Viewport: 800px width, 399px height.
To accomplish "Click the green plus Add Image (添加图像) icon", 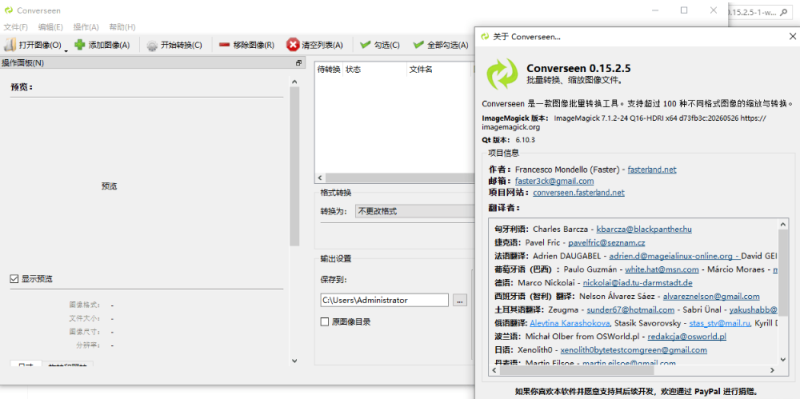I will [80, 45].
